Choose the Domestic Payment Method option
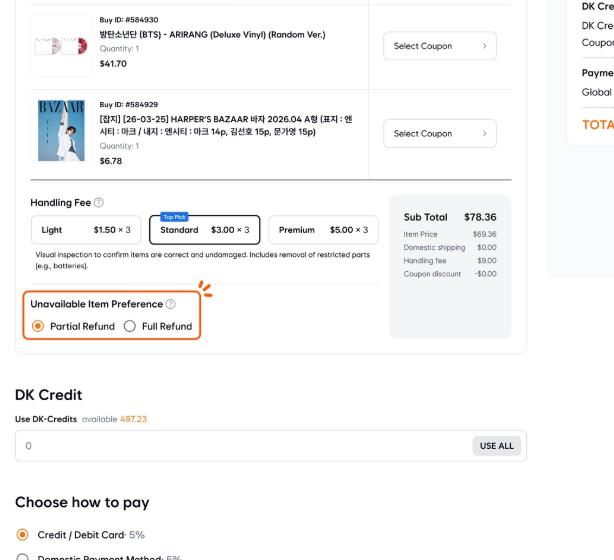614x560 pixels. tap(23, 558)
